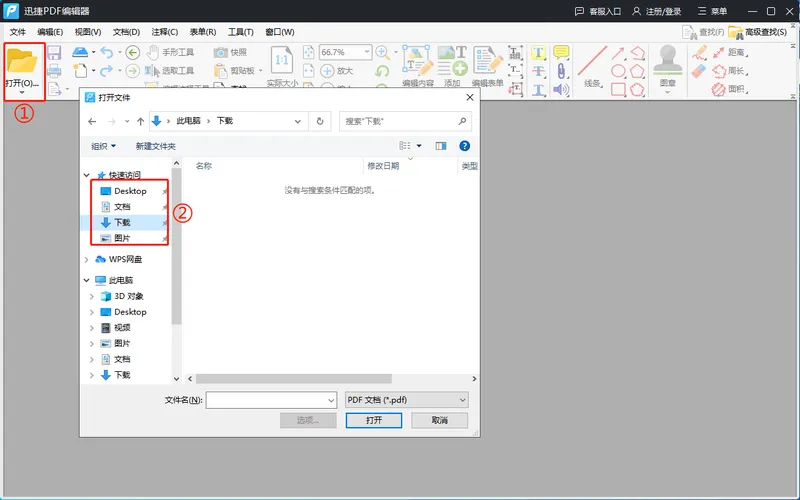Image resolution: width=800 pixels, height=500 pixels.
Task: Click the Undo arrow icon
Action: pyautogui.click(x=106, y=52)
